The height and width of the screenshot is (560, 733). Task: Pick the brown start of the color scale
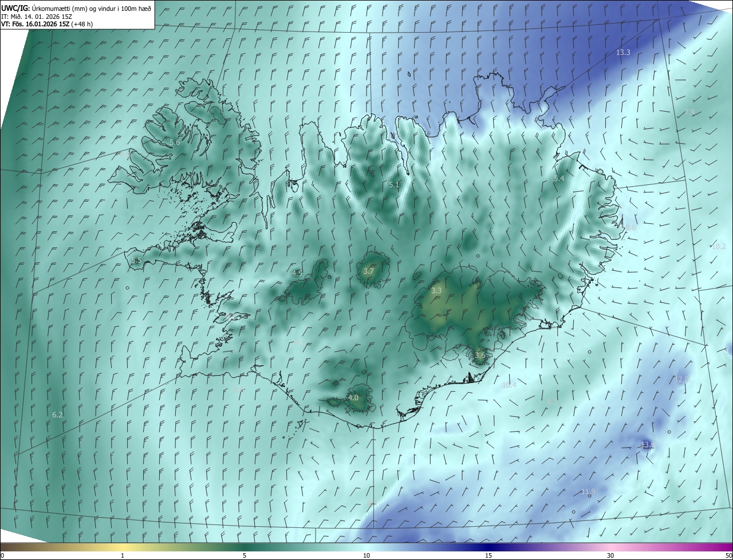coord(7,547)
